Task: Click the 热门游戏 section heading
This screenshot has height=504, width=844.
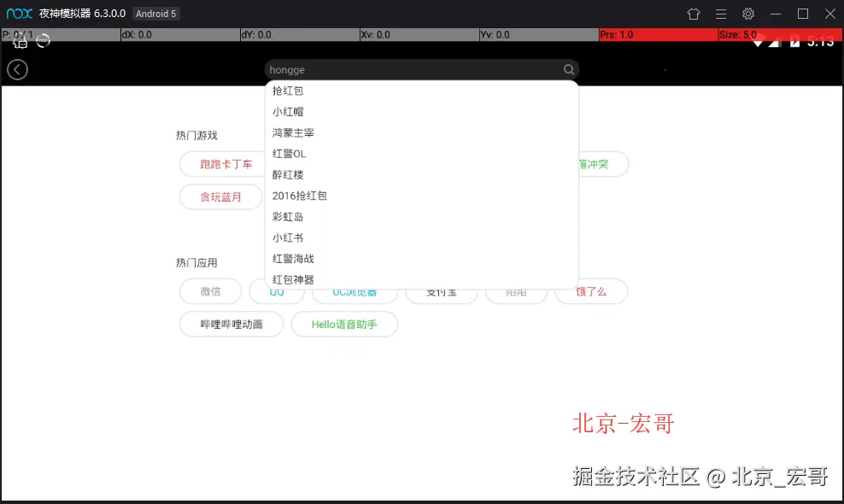Action: pos(196,135)
